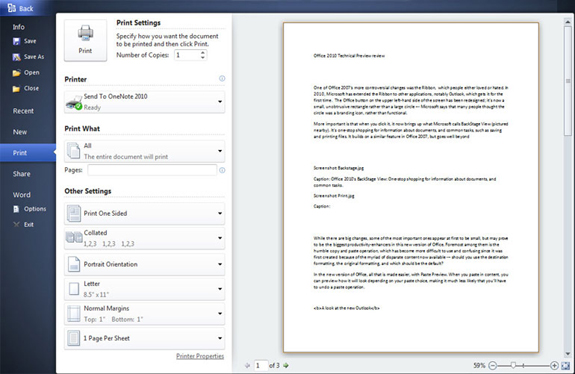Click the preview vertical scrollbar thumb
This screenshot has height=374, width=575.
coord(568,81)
